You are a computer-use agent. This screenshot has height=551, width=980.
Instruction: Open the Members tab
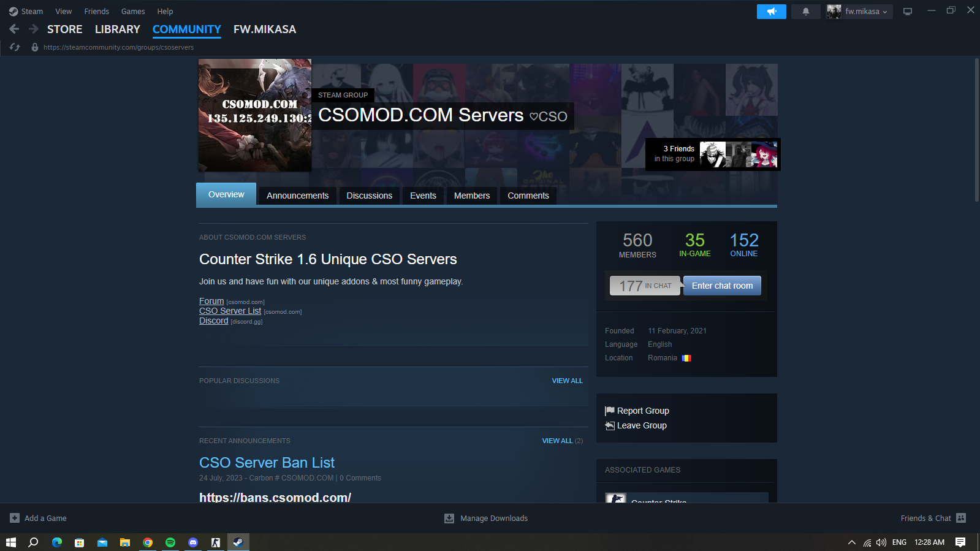click(471, 196)
